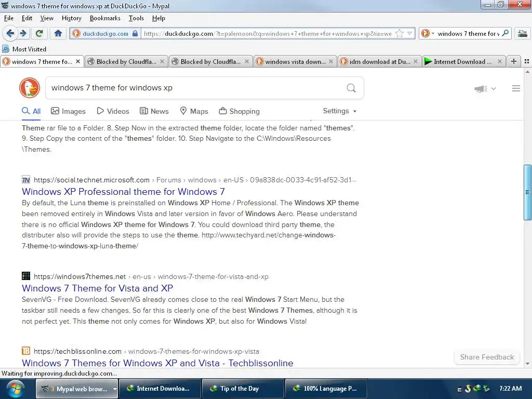532x399 pixels.
Task: Go back with the Back arrow button
Action: click(10, 33)
